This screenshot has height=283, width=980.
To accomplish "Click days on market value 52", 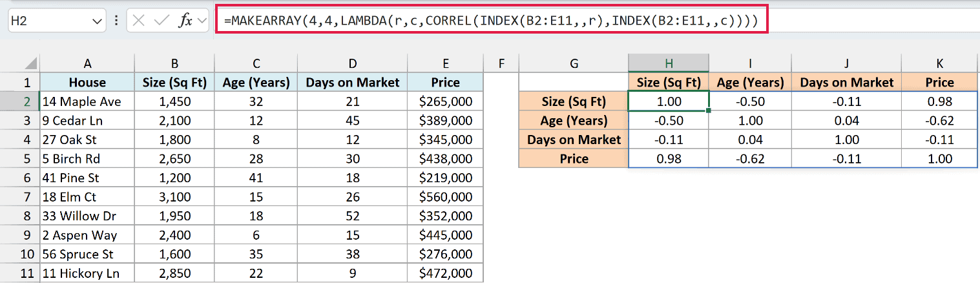I will tap(353, 216).
